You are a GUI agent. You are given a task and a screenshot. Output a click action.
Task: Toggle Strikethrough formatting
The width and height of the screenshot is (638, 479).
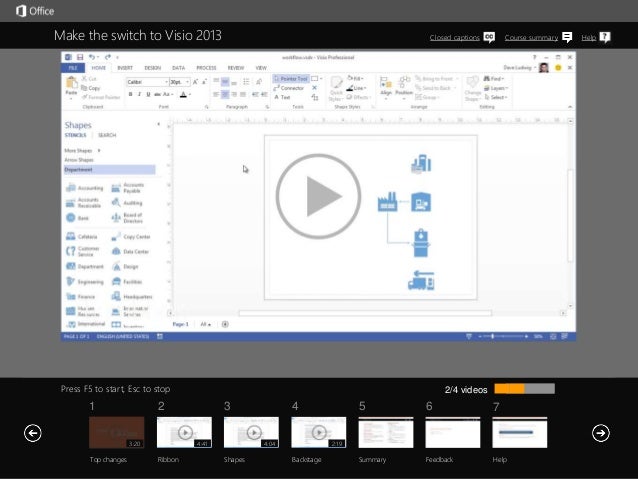[157, 94]
